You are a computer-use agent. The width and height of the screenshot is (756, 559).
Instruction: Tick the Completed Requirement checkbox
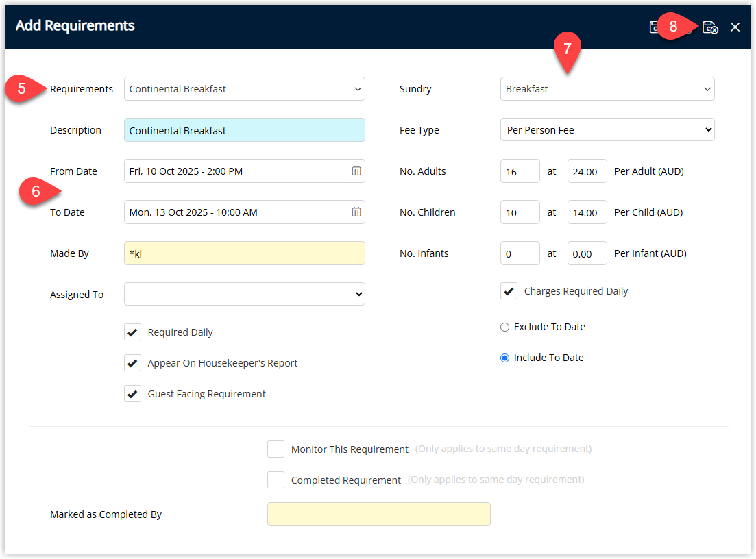coord(276,480)
